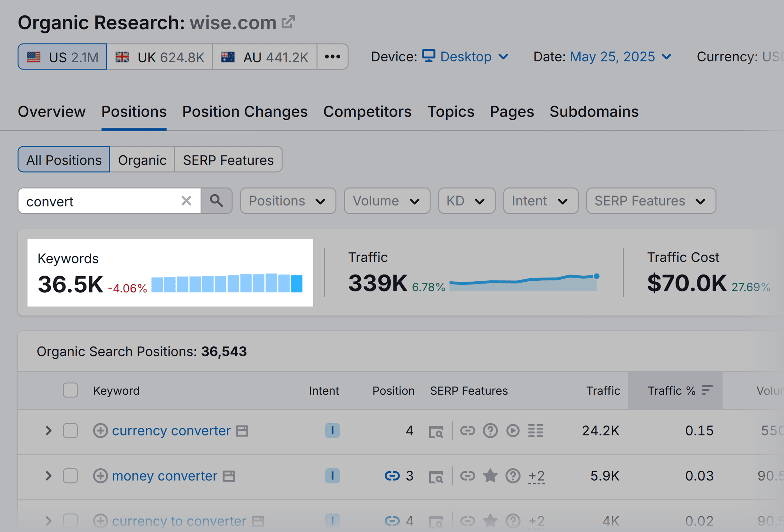
Task: Open the Intent filter dropdown
Action: click(541, 201)
